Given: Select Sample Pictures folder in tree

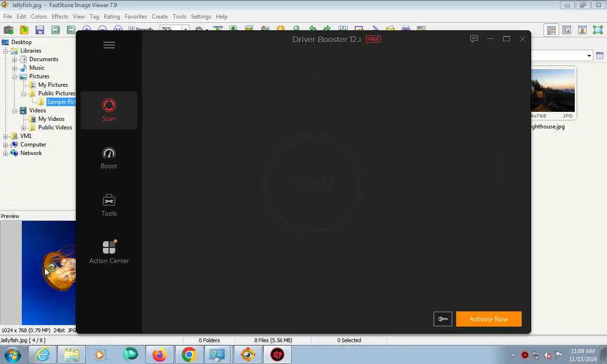Looking at the screenshot, I should point(61,102).
